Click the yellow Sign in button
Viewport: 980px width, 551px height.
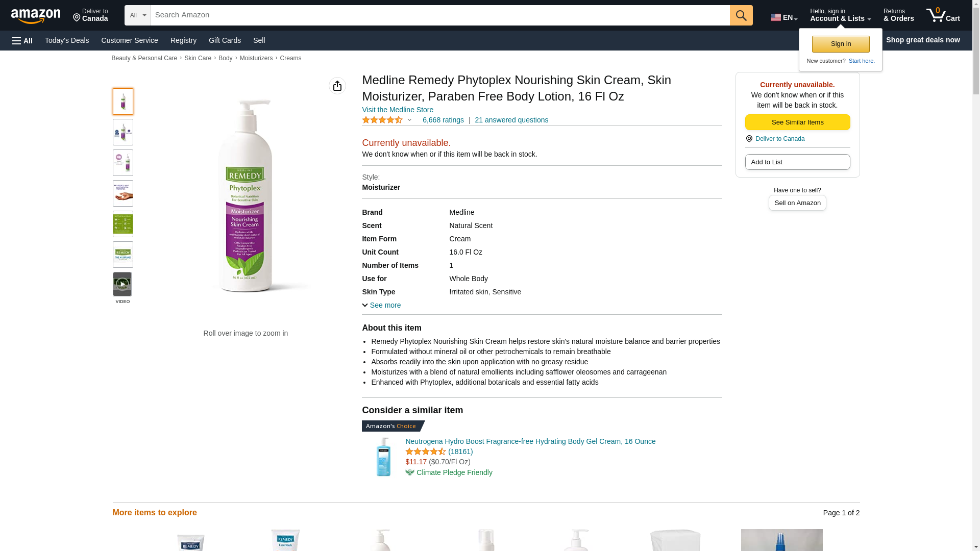841,44
